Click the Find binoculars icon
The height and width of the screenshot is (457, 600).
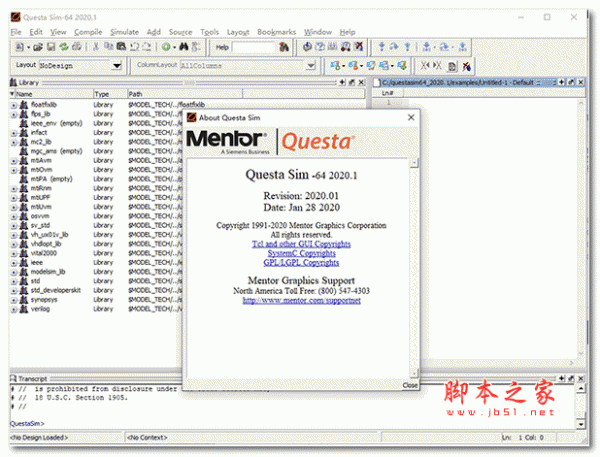(184, 47)
